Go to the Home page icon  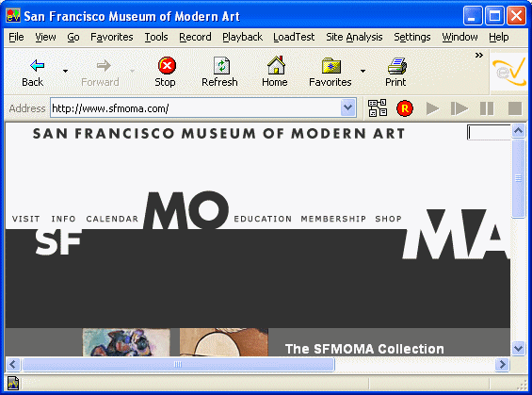tap(276, 65)
